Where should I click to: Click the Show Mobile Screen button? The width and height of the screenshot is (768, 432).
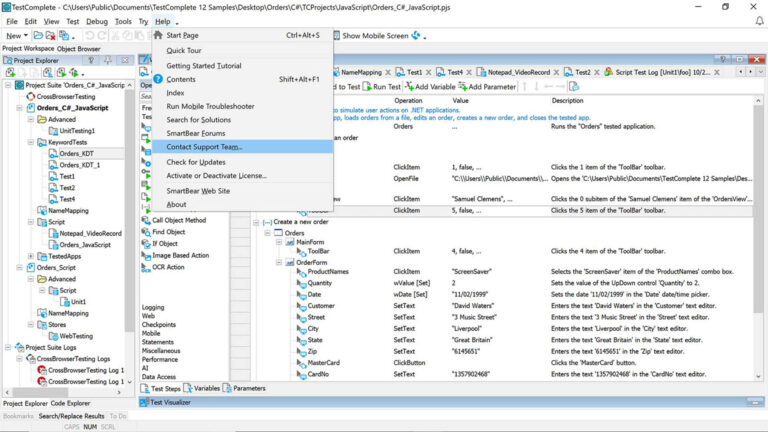pos(375,36)
